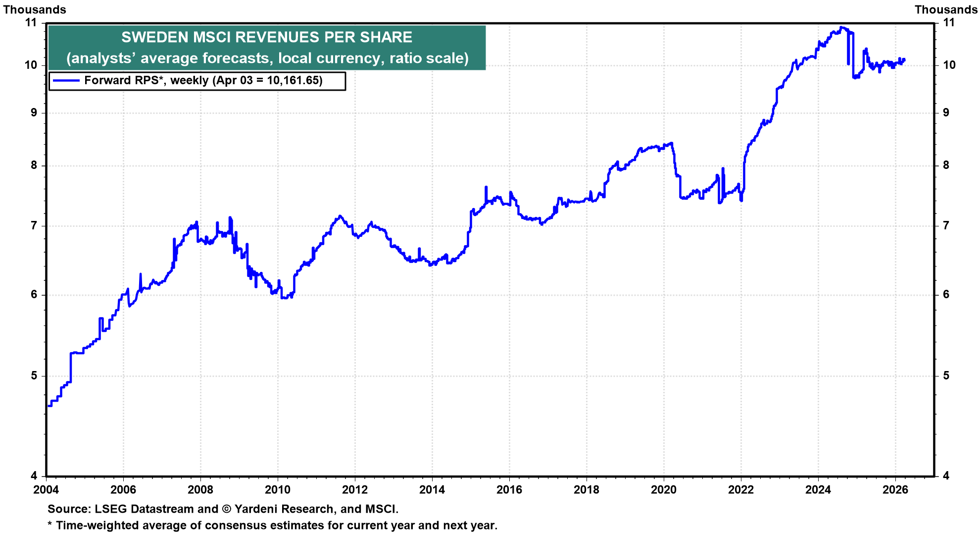Click the blue Forward RPS line sample in legend
Image resolution: width=980 pixels, height=535 pixels.
67,80
